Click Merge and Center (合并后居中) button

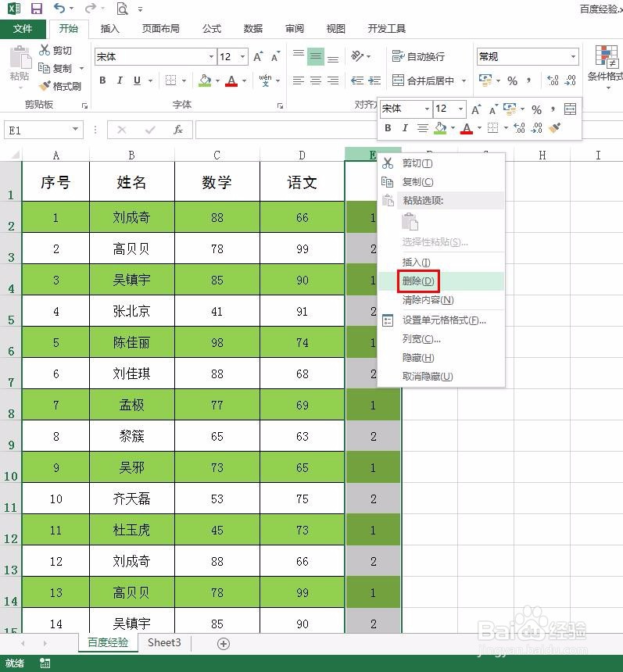tap(423, 80)
